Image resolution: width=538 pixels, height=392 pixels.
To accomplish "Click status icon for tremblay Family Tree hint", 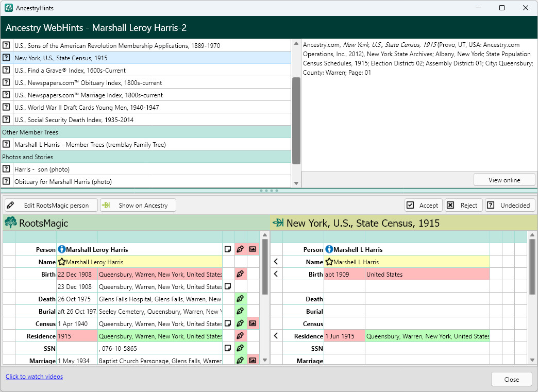I will pyautogui.click(x=6, y=144).
